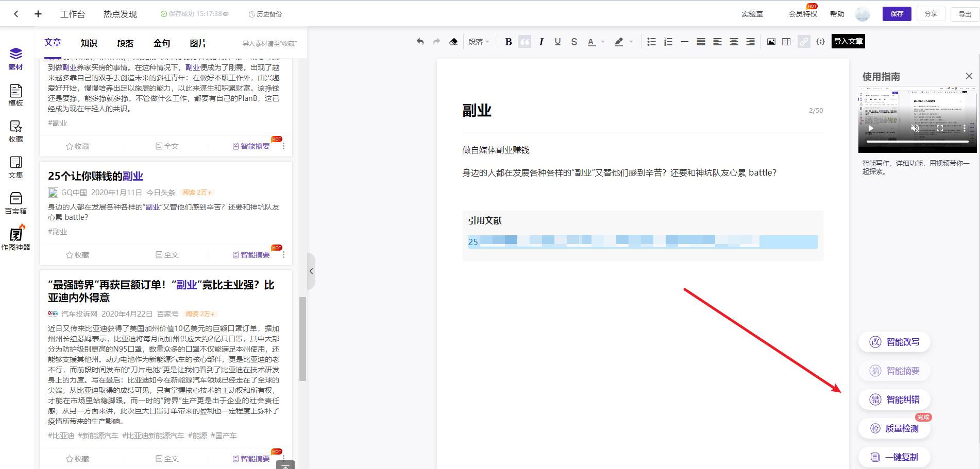Toggle bold formatting
The width and height of the screenshot is (980, 469).
(508, 41)
